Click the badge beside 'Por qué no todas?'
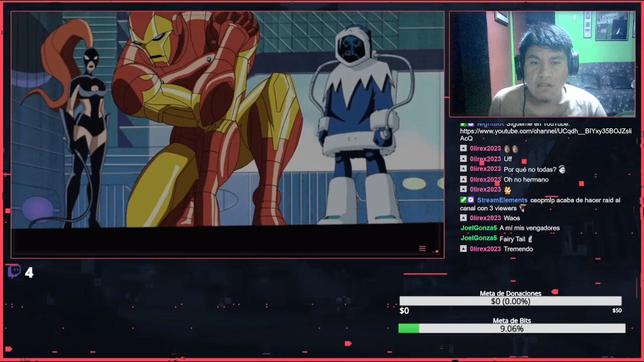This screenshot has width=644, height=362. [x=463, y=169]
